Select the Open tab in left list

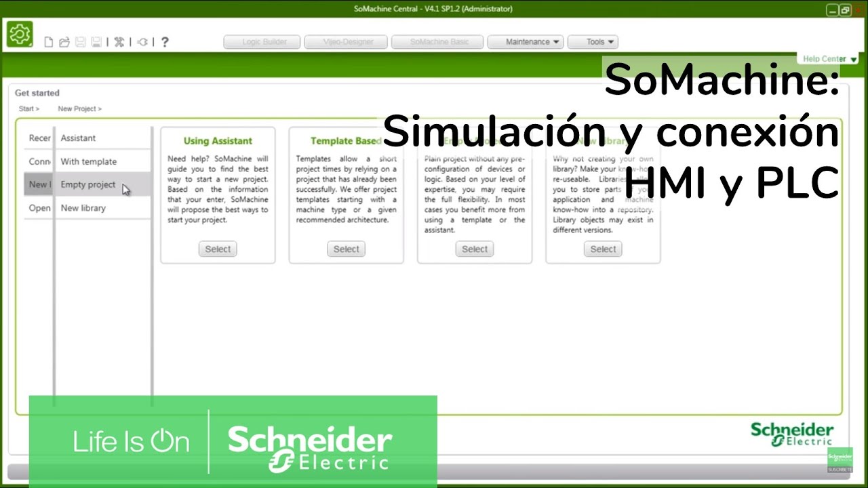tap(39, 208)
